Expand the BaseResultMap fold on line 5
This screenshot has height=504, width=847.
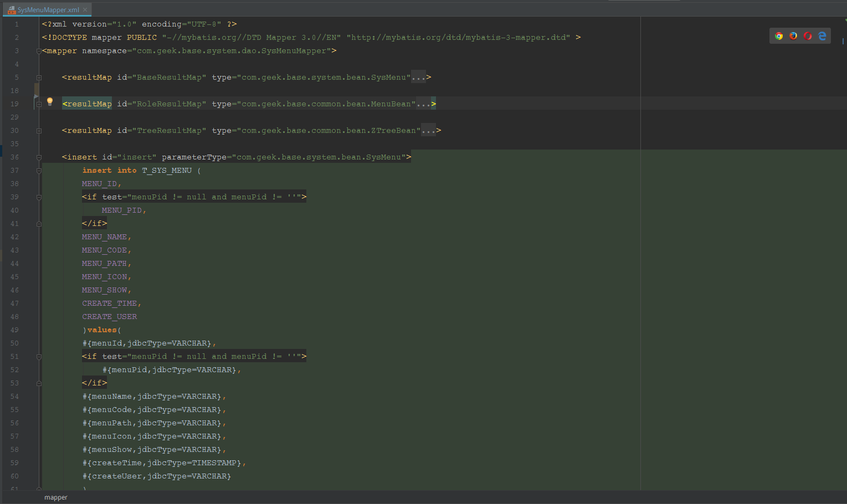pyautogui.click(x=39, y=78)
